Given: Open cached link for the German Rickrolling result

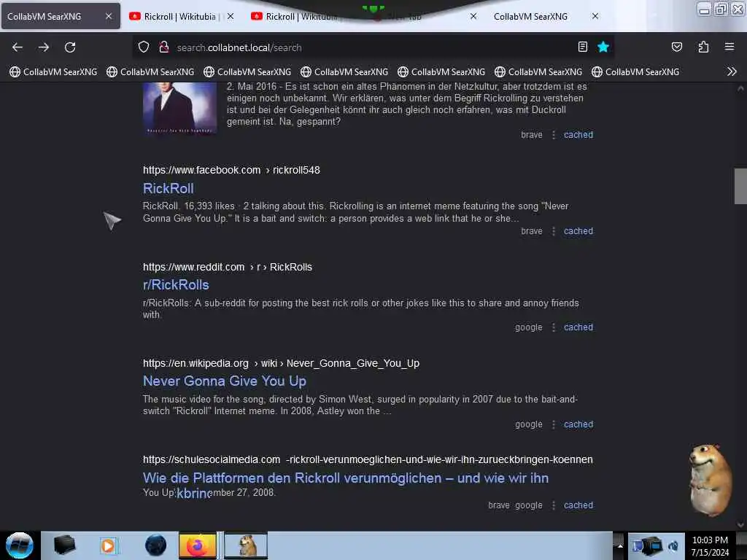Looking at the screenshot, I should (x=578, y=135).
